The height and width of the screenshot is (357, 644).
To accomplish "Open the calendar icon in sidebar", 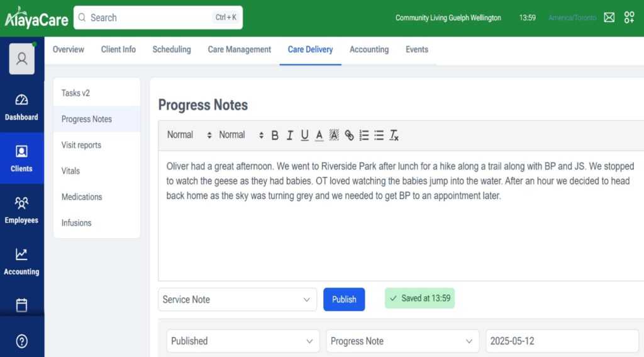I will (21, 305).
